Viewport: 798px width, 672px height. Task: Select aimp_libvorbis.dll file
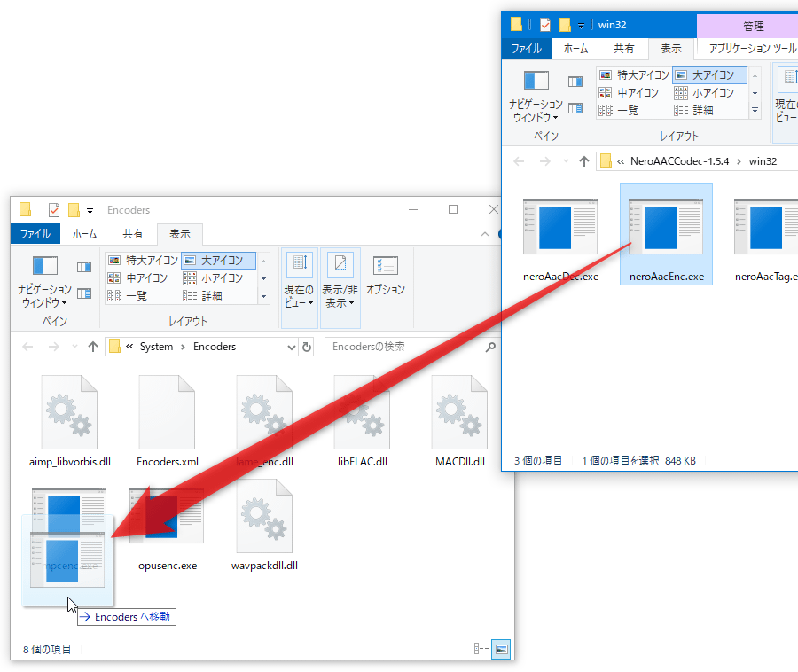[70, 421]
